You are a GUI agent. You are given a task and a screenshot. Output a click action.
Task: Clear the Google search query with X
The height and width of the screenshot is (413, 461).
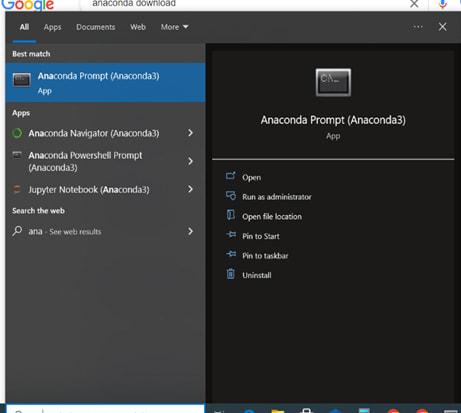point(414,4)
